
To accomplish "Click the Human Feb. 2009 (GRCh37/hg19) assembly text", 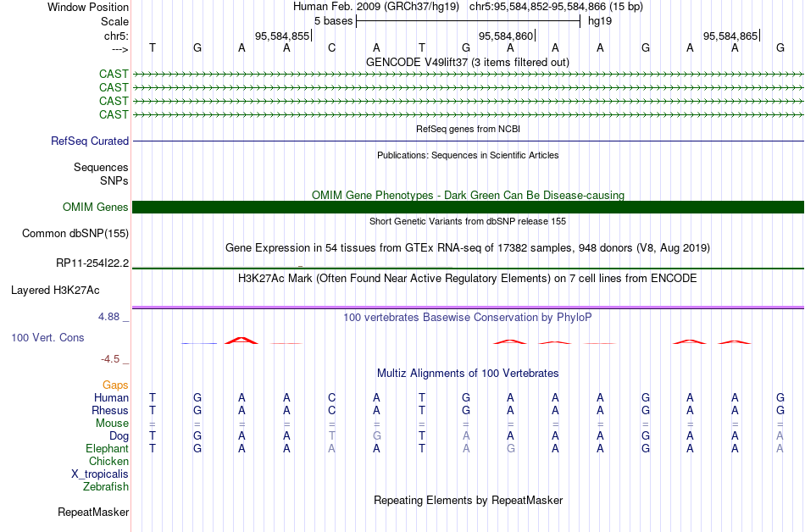I will click(377, 7).
